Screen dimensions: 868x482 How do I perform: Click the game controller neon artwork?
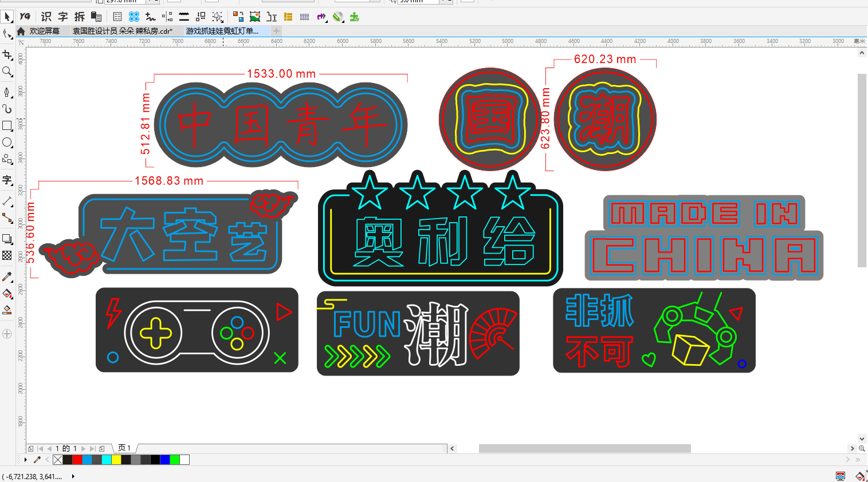pos(197,330)
